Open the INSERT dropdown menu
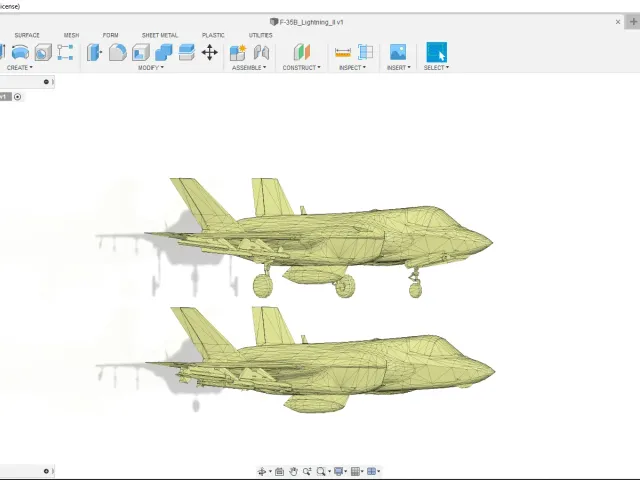The width and height of the screenshot is (640, 480). tap(398, 67)
